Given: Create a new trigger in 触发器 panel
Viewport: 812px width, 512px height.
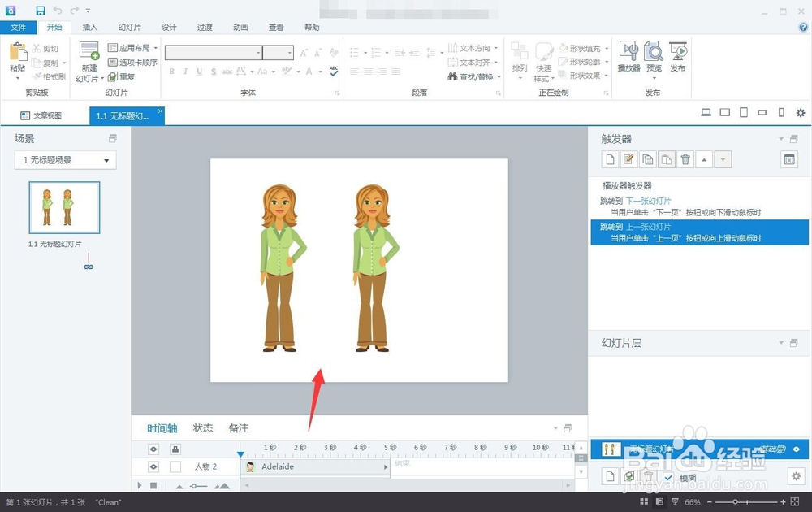Looking at the screenshot, I should [x=610, y=159].
